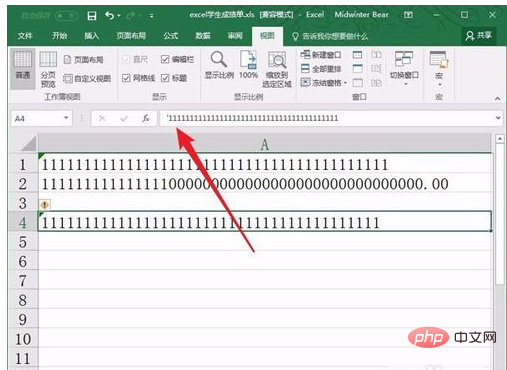This screenshot has width=507, height=370.
Task: Select cell A1 with the ones
Action: (265, 164)
